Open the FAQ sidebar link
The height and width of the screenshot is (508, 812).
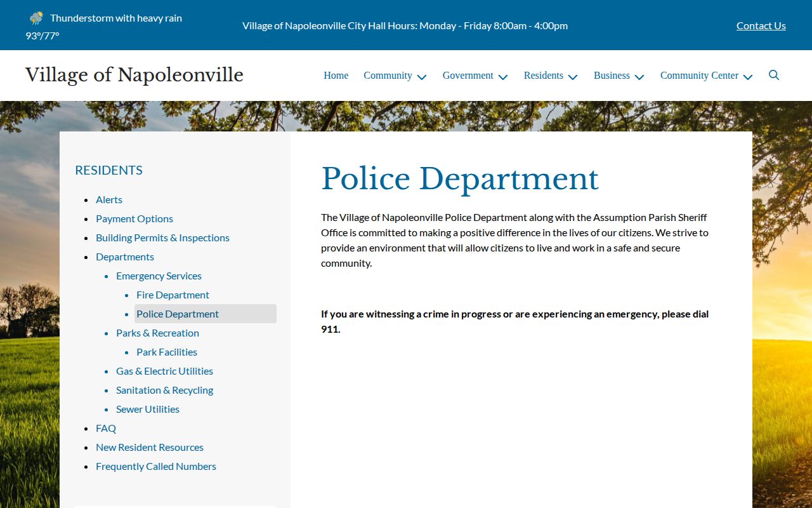point(106,428)
